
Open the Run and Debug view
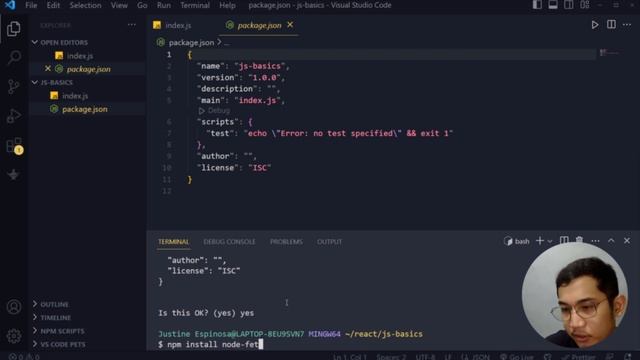tap(13, 116)
